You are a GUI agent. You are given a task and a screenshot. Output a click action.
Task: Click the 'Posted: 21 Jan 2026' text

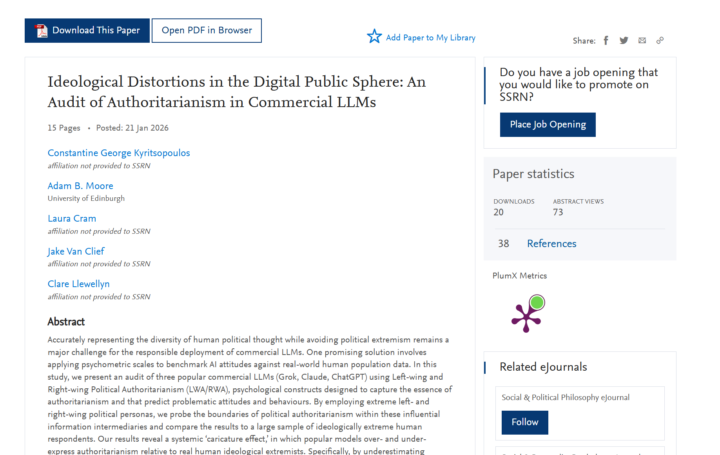click(x=132, y=128)
